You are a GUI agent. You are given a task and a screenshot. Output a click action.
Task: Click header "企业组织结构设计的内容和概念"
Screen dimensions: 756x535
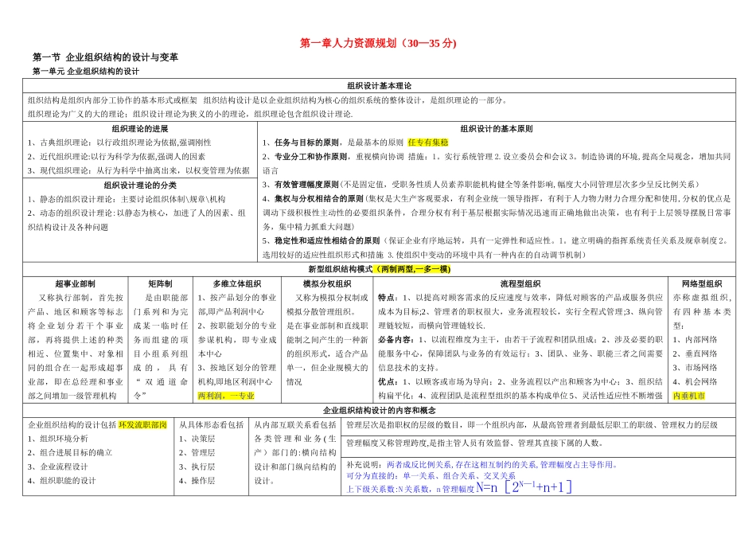(379, 411)
